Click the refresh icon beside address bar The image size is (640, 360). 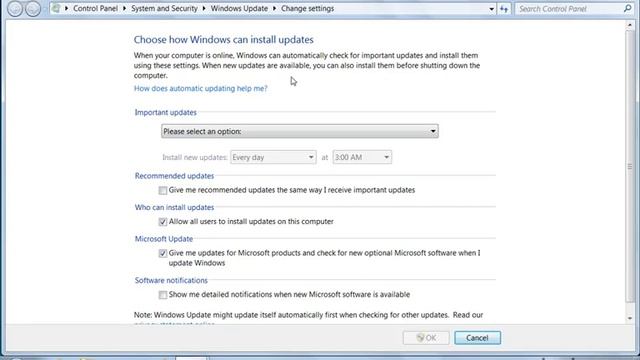coord(504,9)
